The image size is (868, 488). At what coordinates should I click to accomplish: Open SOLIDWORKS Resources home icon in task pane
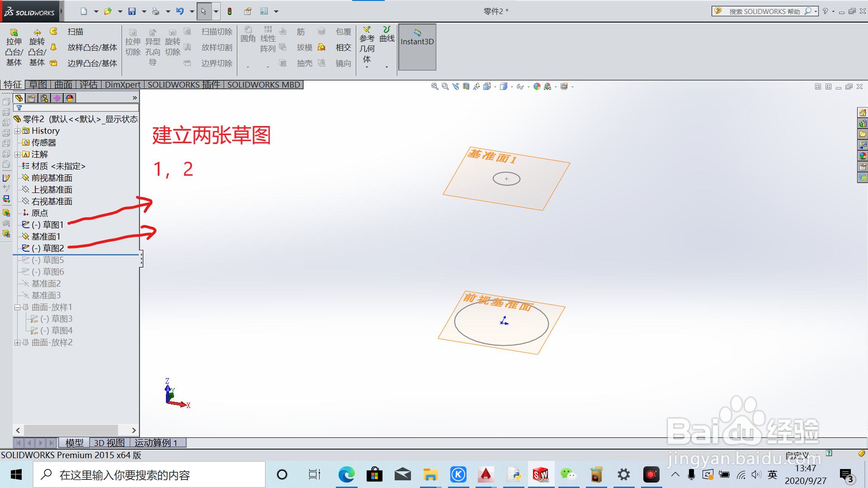click(863, 113)
